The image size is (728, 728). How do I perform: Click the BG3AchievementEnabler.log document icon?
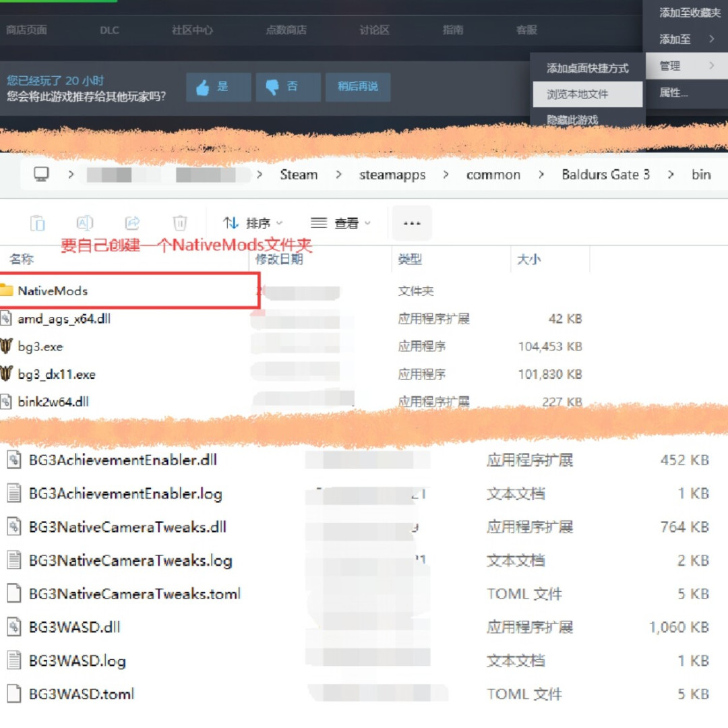pos(14,493)
